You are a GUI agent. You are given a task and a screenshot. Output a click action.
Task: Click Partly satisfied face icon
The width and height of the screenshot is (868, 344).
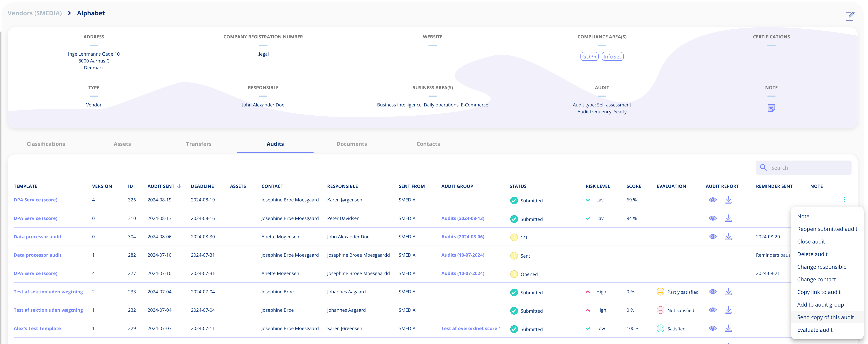click(x=660, y=292)
